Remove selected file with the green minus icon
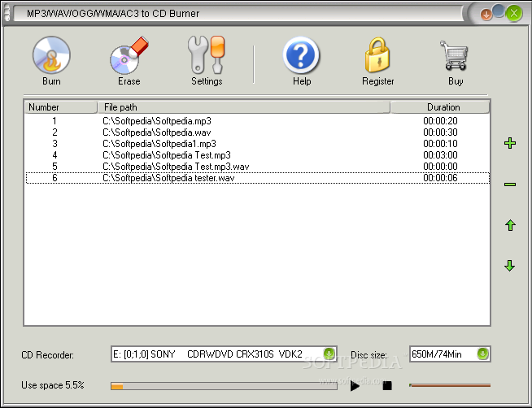Image resolution: width=532 pixels, height=408 pixels. click(510, 184)
